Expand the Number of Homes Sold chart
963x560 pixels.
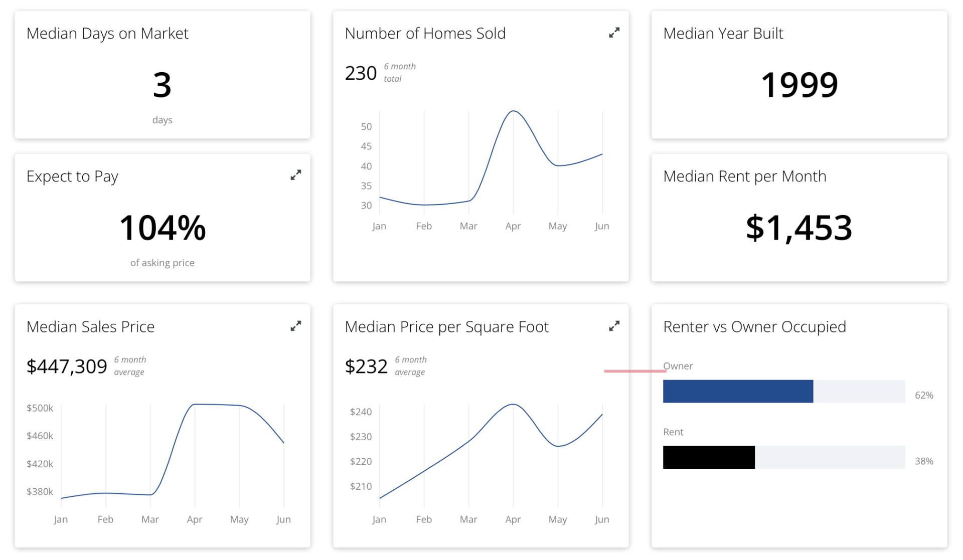614,33
